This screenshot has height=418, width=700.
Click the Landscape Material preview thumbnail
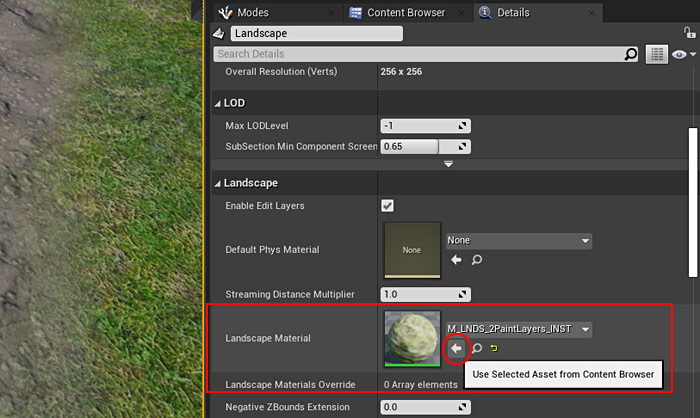pyautogui.click(x=412, y=338)
